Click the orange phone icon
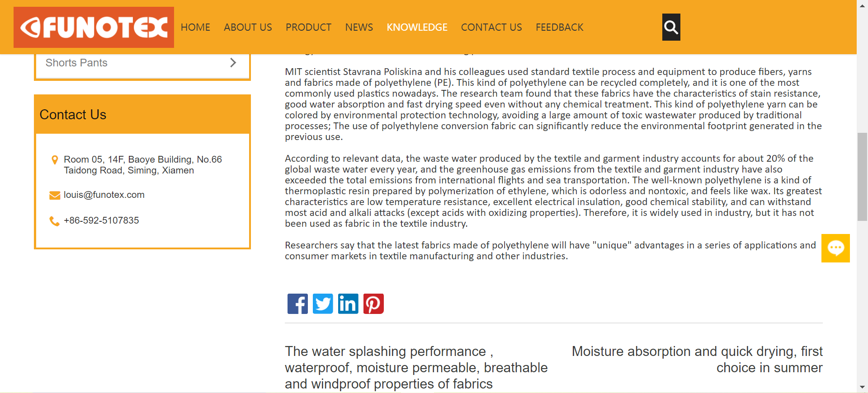The image size is (868, 393). click(54, 221)
